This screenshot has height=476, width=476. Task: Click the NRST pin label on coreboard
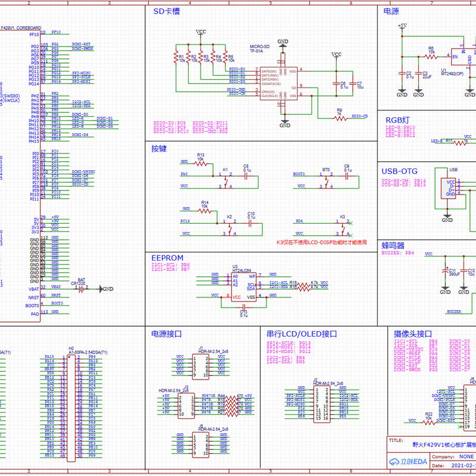point(34,297)
